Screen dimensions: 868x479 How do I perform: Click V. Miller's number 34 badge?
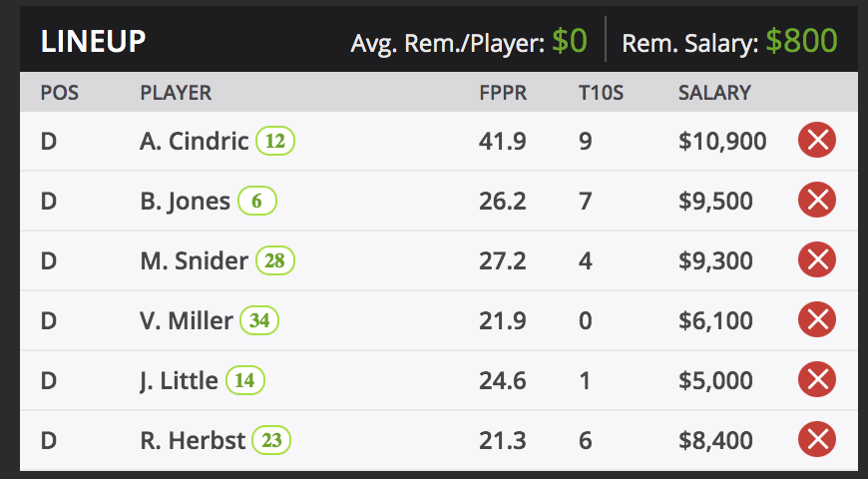point(259,321)
